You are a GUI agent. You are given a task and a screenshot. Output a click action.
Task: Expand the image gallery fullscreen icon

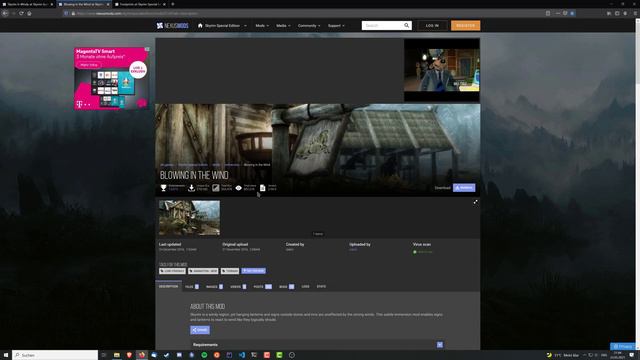476,202
